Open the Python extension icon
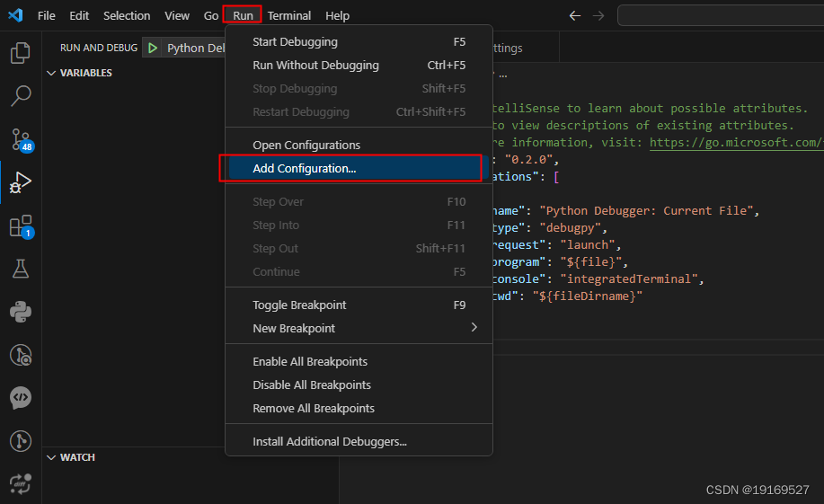 click(x=21, y=312)
